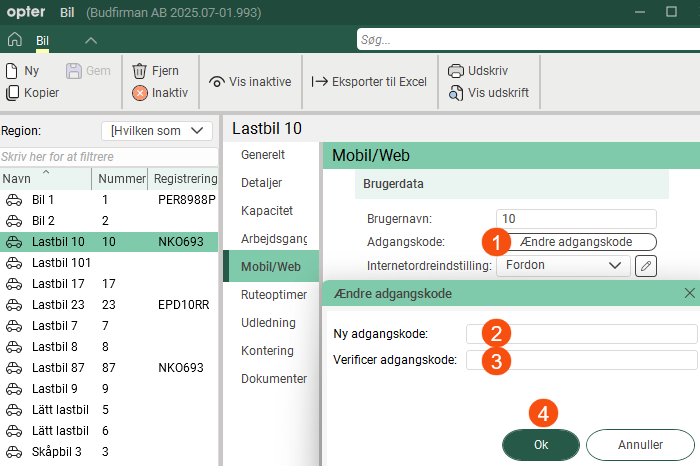Click the red Inaktiv icon
Viewport: 700px width, 466px height.
(140, 93)
